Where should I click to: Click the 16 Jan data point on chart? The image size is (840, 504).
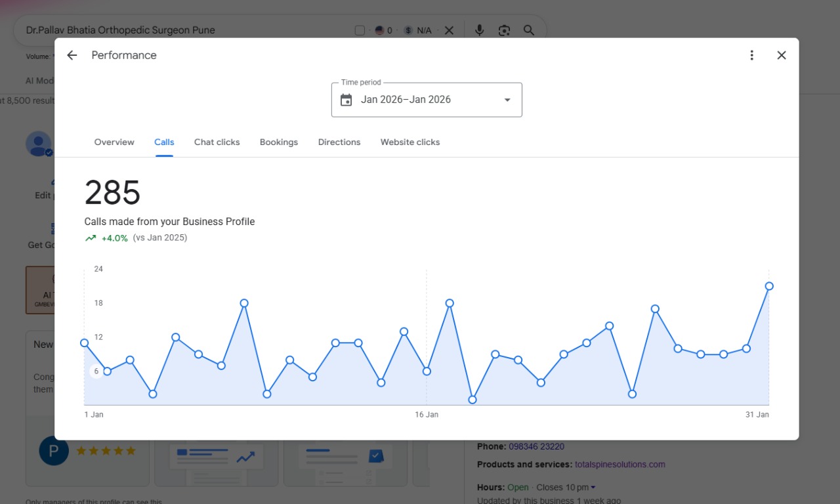(x=427, y=371)
